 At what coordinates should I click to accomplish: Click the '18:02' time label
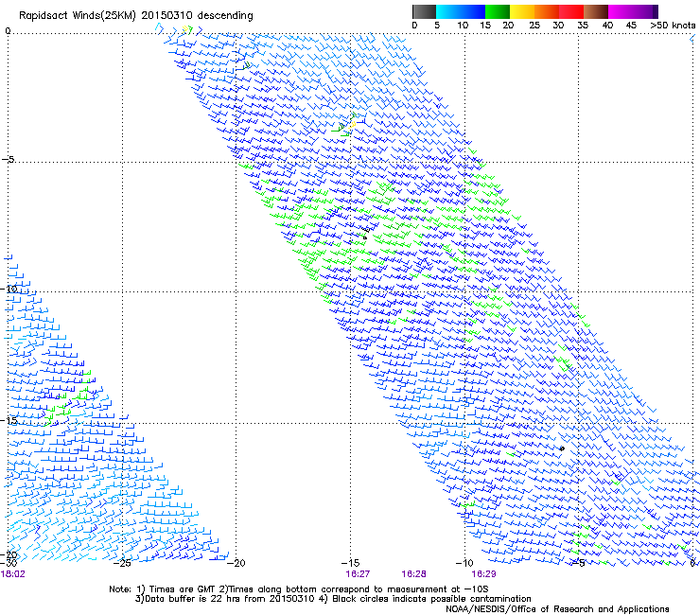point(12,574)
